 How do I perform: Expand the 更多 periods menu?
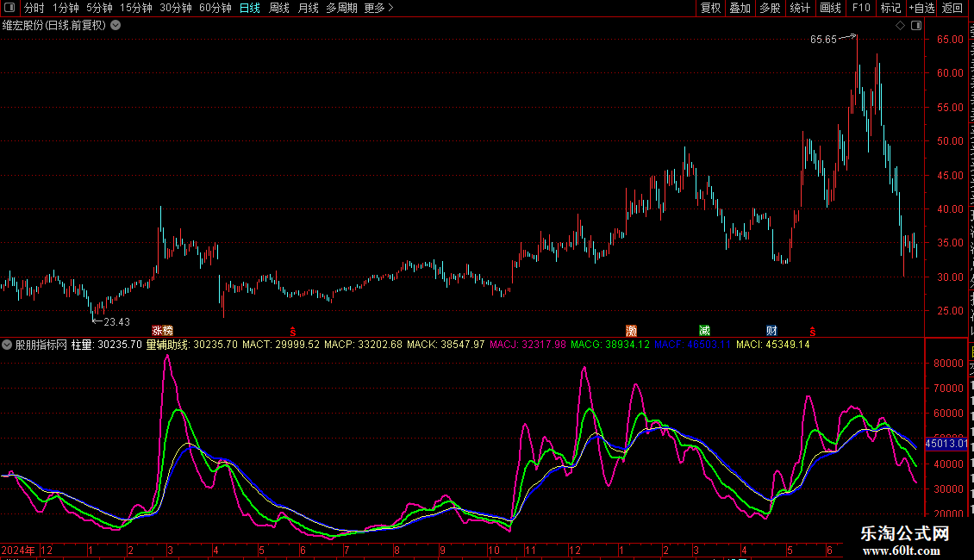(379, 8)
